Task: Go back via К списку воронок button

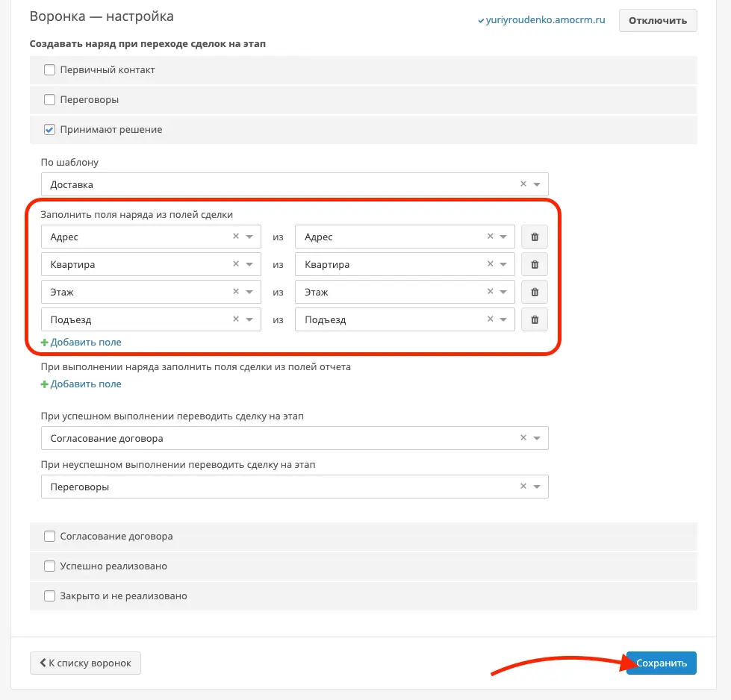Action: click(85, 663)
